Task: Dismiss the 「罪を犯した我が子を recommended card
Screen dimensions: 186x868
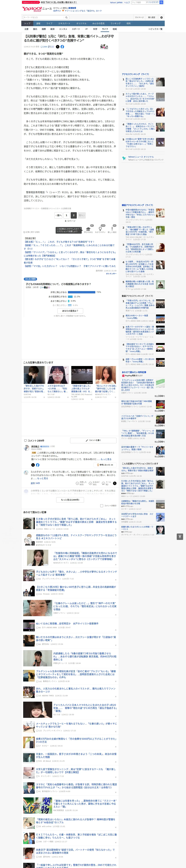Action: pos(44,397)
